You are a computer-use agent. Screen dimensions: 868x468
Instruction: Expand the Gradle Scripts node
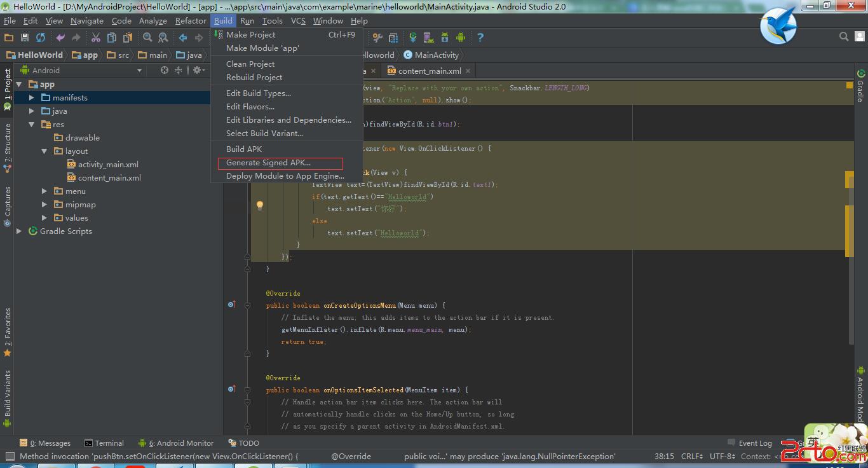[19, 231]
